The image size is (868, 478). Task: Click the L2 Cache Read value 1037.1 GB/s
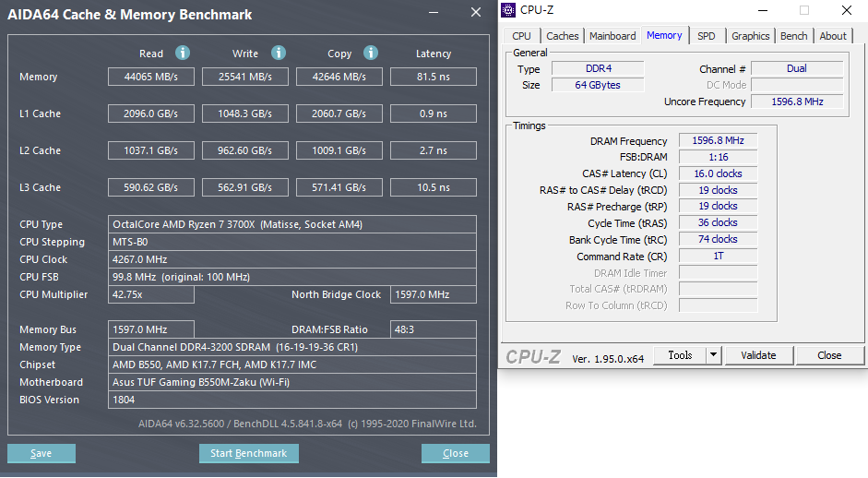151,150
